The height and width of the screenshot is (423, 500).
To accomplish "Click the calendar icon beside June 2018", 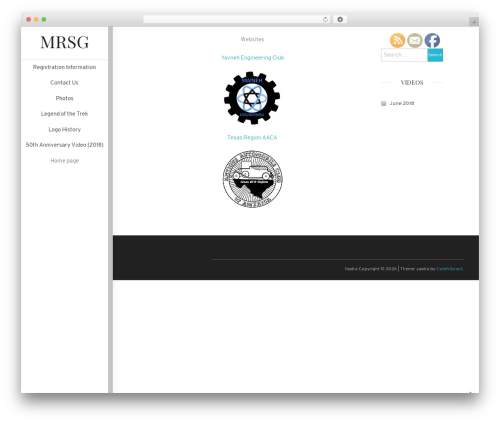I will (x=384, y=103).
